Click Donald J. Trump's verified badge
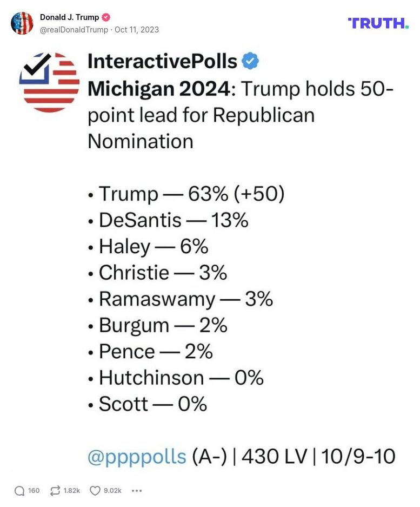This screenshot has height=507, width=420. tap(106, 17)
